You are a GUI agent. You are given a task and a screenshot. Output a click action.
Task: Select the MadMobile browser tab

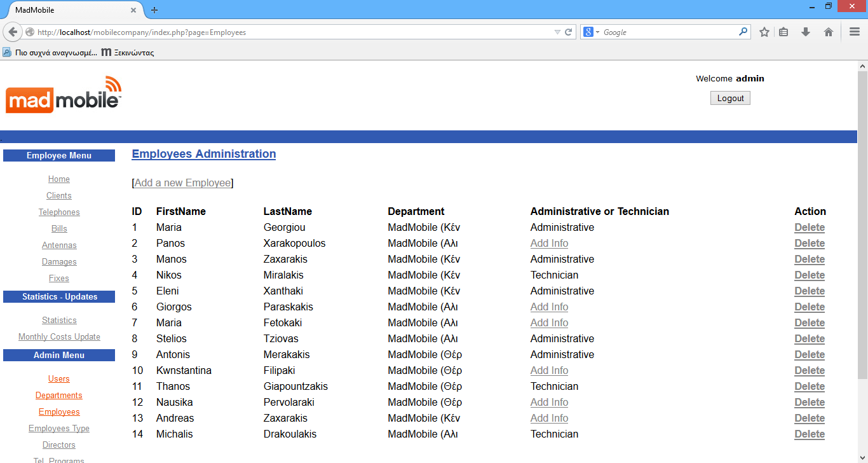(72, 10)
